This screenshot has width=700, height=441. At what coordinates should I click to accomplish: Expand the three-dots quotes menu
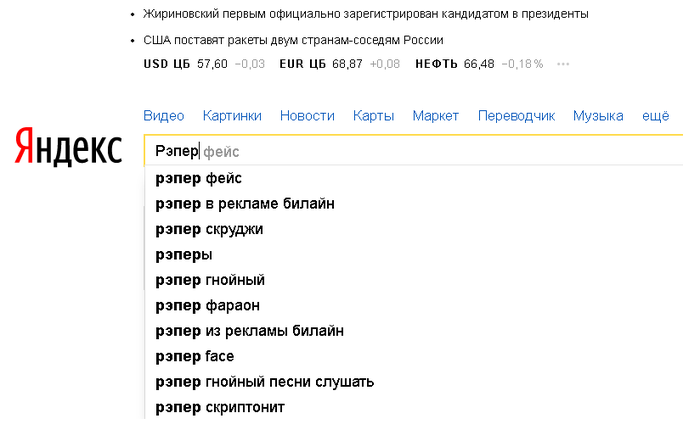[x=563, y=64]
